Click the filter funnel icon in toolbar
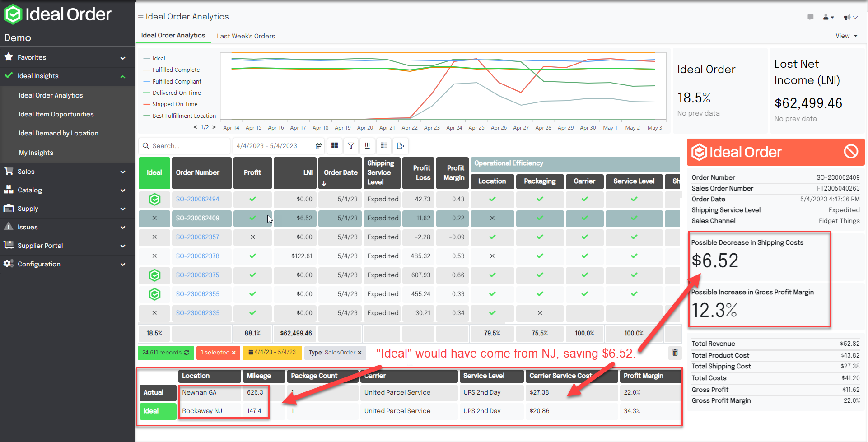 351,146
